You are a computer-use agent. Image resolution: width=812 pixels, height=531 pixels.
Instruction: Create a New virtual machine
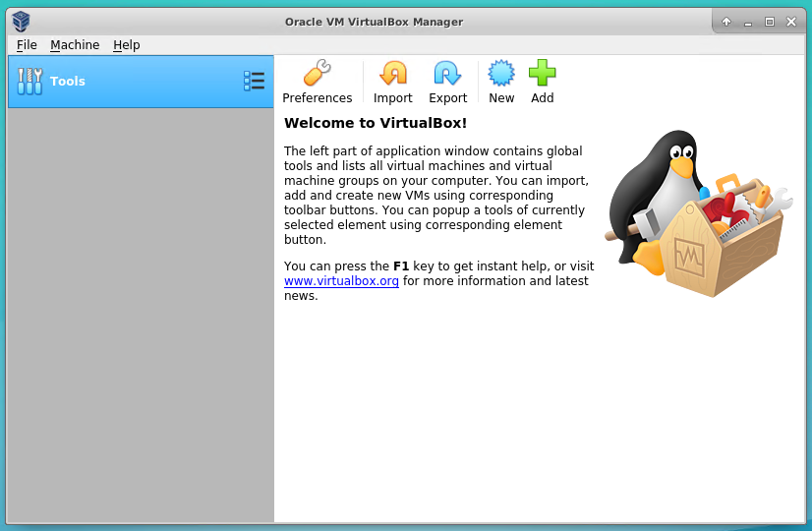pos(501,82)
